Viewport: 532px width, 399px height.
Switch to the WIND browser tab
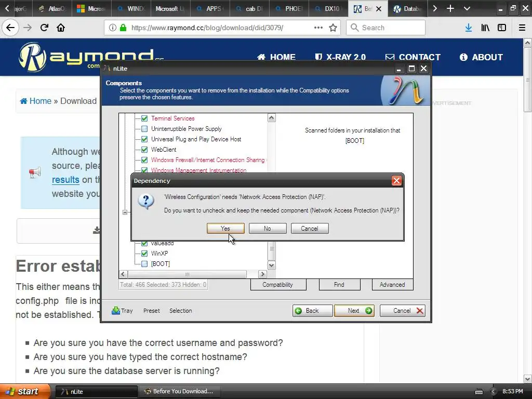tap(131, 8)
